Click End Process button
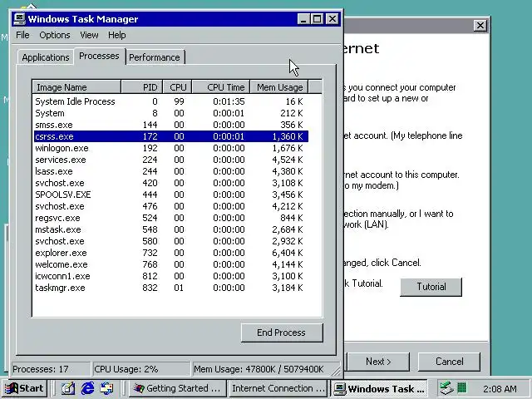The image size is (532, 399). [282, 332]
